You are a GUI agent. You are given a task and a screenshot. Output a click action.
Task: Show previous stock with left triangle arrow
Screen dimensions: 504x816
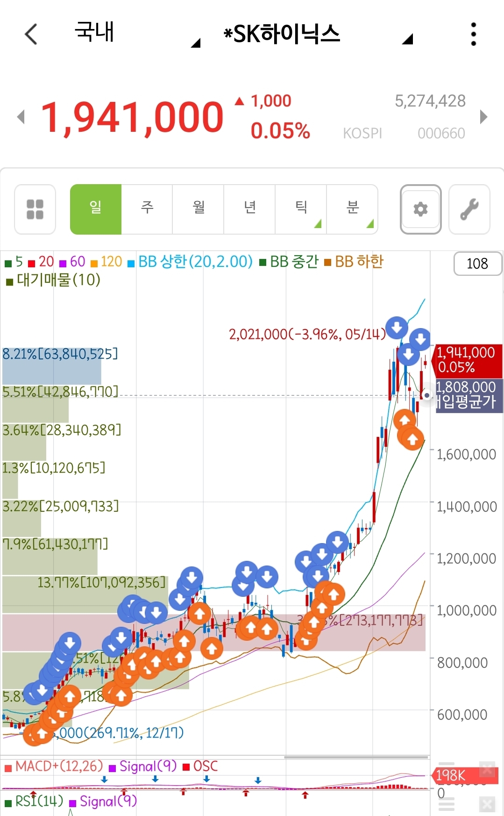[x=21, y=117]
